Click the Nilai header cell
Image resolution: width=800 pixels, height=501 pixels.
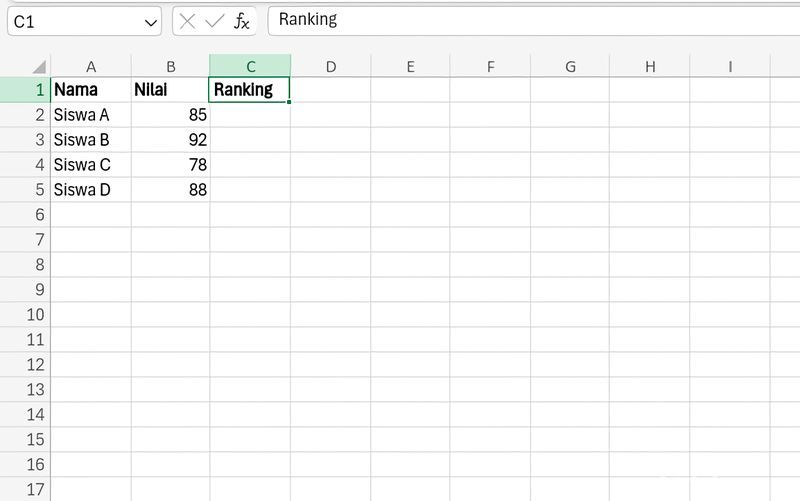tap(170, 90)
